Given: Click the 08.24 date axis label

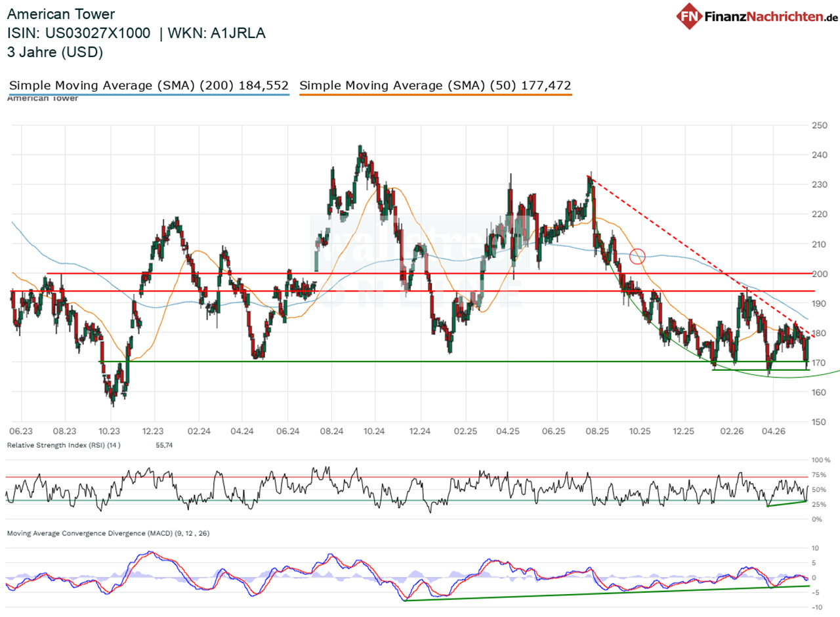Looking at the screenshot, I should click(x=331, y=431).
